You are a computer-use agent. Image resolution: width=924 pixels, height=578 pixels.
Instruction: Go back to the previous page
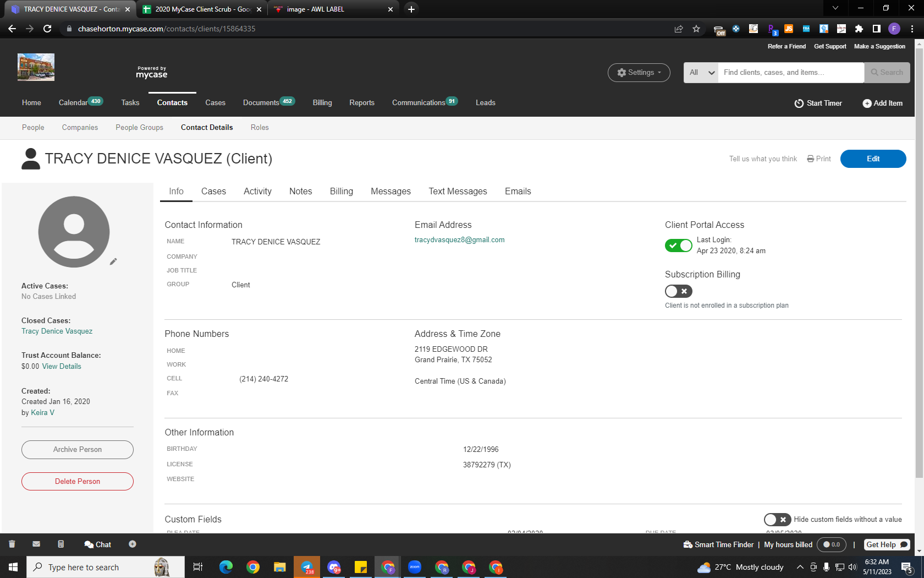coord(12,29)
